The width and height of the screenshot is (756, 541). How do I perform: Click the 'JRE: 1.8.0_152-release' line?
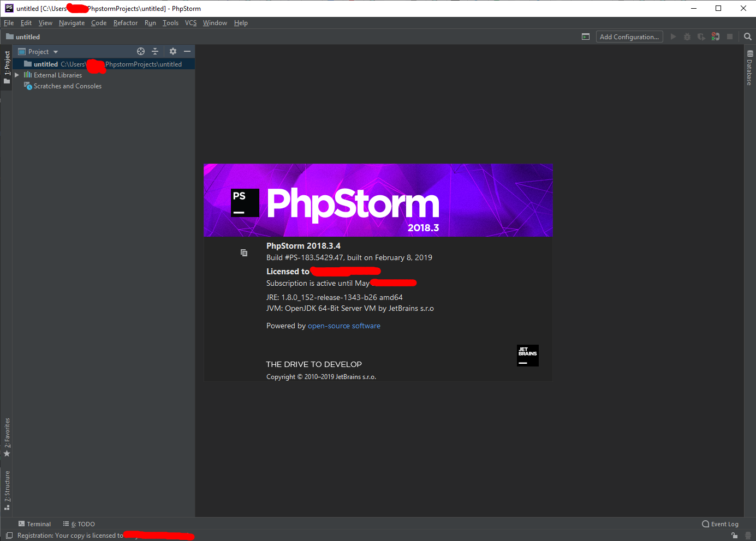(335, 297)
